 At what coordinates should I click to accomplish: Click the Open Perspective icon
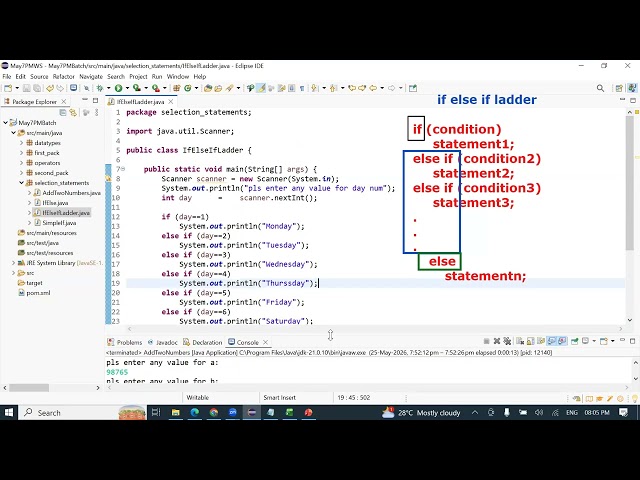pos(619,88)
